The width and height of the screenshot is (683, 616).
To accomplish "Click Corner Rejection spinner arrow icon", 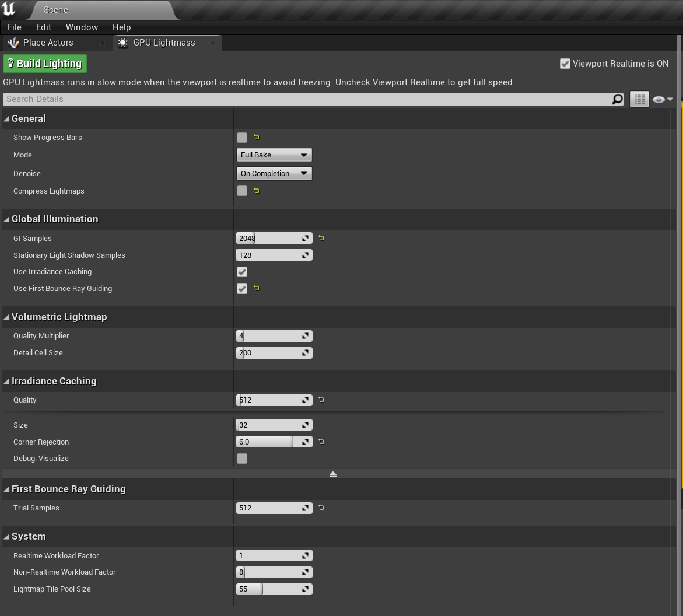I will click(306, 442).
